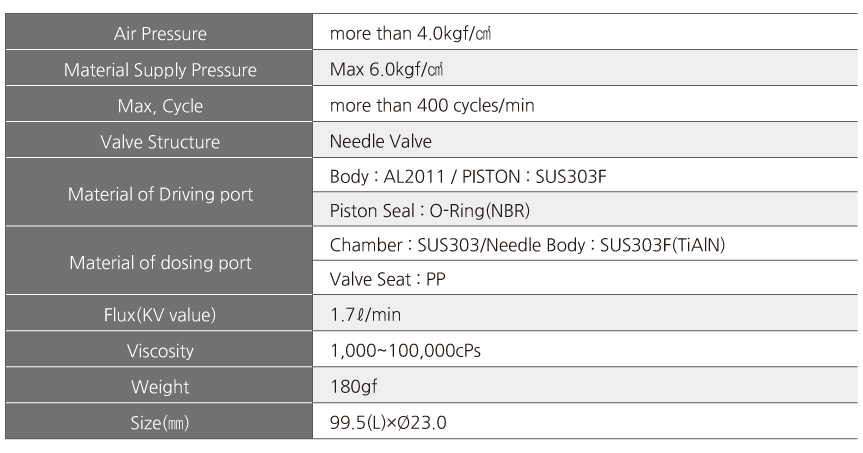
Task: Select 'more than 400 cycles/min' text
Action: tap(432, 105)
